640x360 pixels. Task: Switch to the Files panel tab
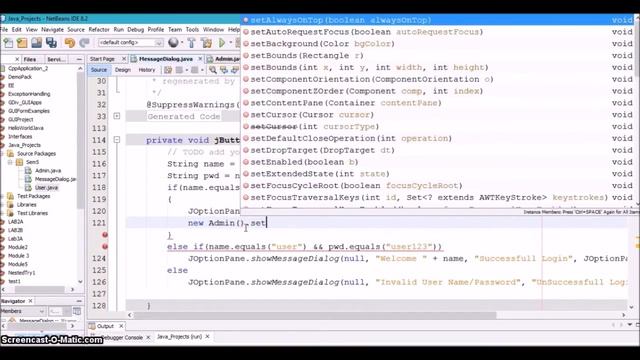click(x=30, y=60)
